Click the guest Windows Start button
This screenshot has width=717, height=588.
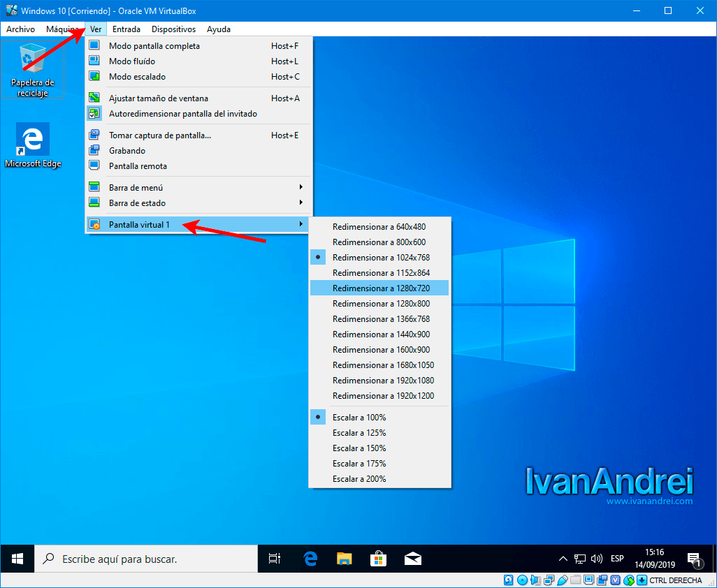pyautogui.click(x=17, y=558)
